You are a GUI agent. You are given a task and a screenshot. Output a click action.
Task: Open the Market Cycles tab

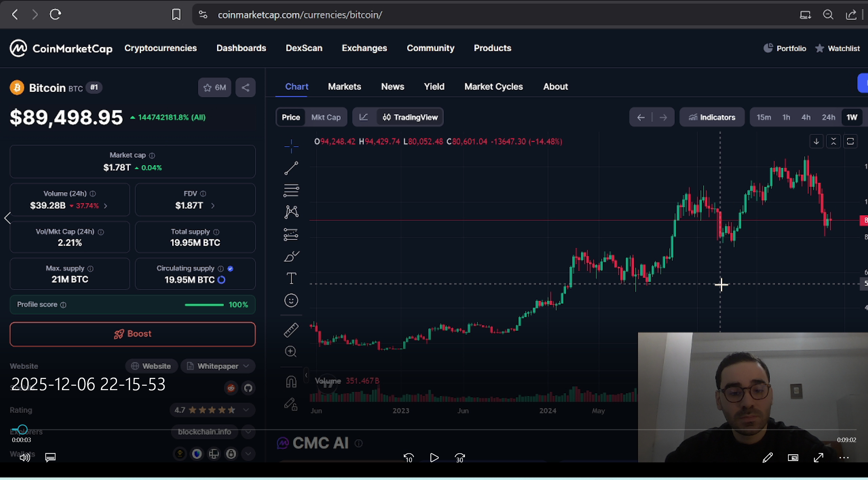click(494, 87)
